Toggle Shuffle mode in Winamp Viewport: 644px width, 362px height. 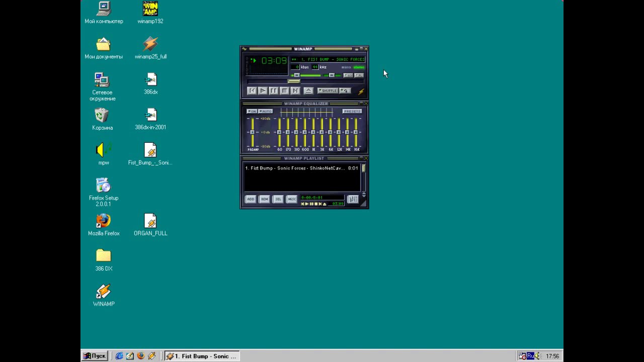click(328, 90)
